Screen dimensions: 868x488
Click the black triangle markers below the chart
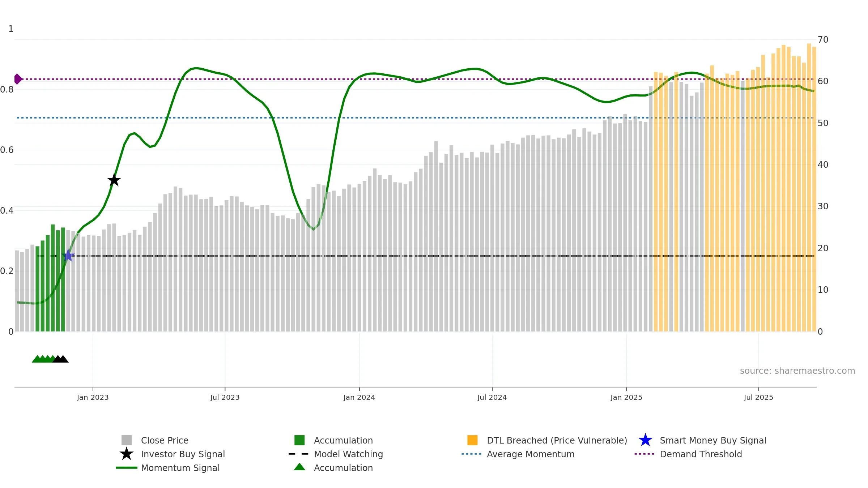(x=60, y=359)
